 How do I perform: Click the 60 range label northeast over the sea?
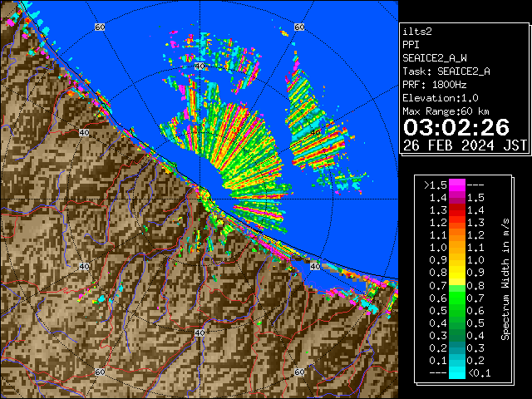tap(299, 27)
